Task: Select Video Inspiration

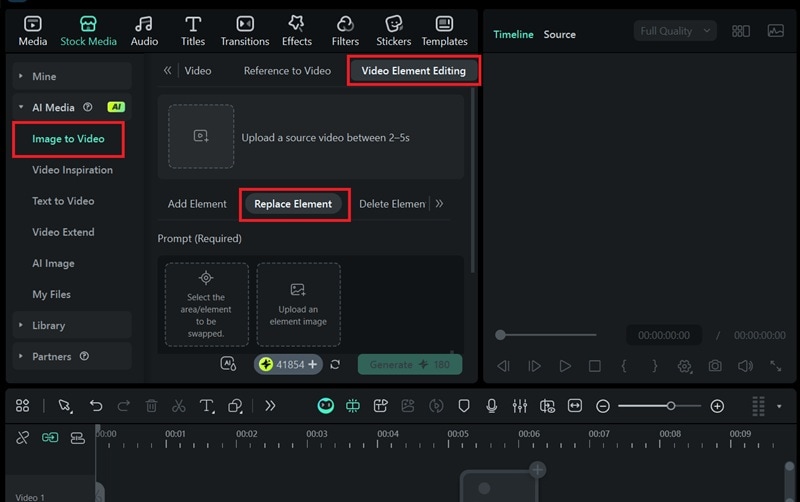Action: click(72, 170)
